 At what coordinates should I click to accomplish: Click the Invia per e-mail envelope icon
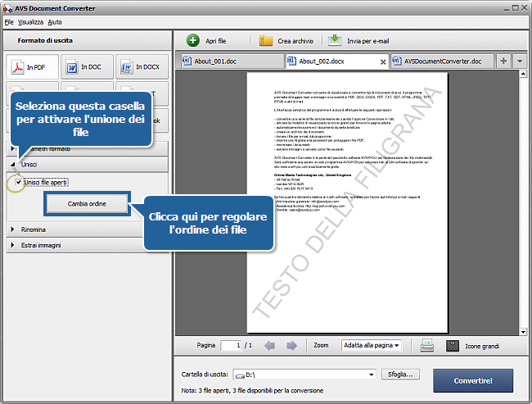[x=335, y=40]
